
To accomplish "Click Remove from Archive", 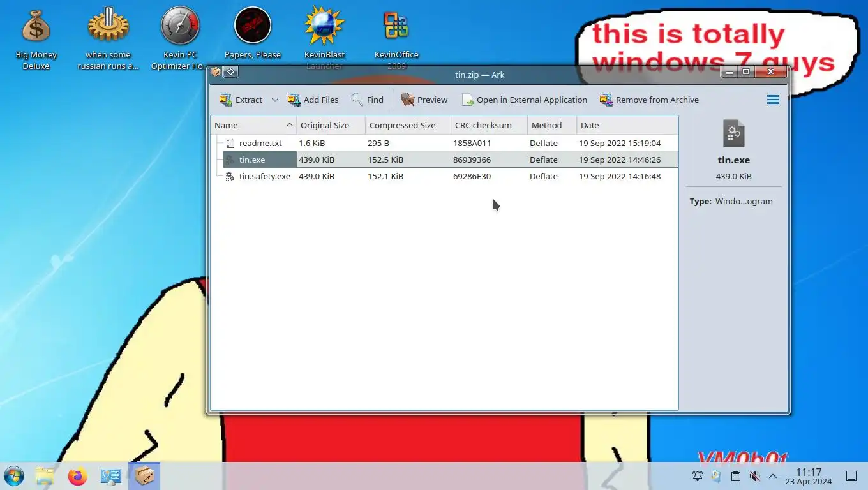I will [x=649, y=100].
